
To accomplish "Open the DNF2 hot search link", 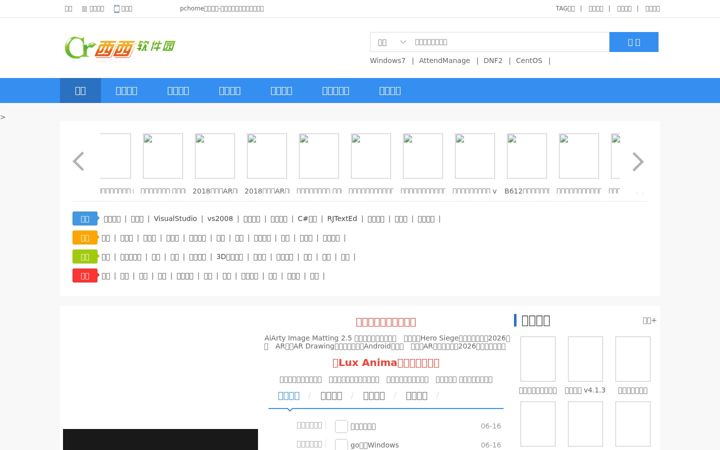I will coord(493,61).
